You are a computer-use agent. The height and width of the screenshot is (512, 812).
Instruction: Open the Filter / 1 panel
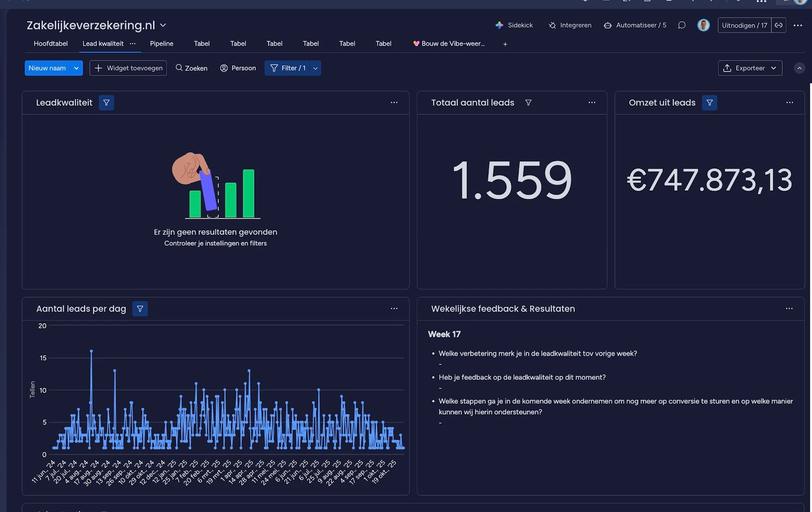pyautogui.click(x=288, y=68)
